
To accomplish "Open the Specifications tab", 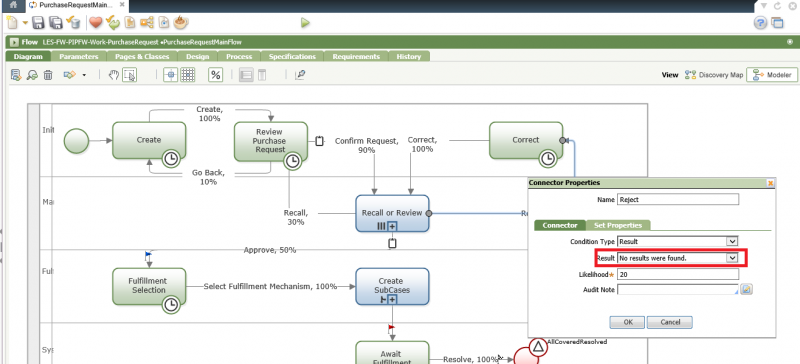I will [x=292, y=57].
